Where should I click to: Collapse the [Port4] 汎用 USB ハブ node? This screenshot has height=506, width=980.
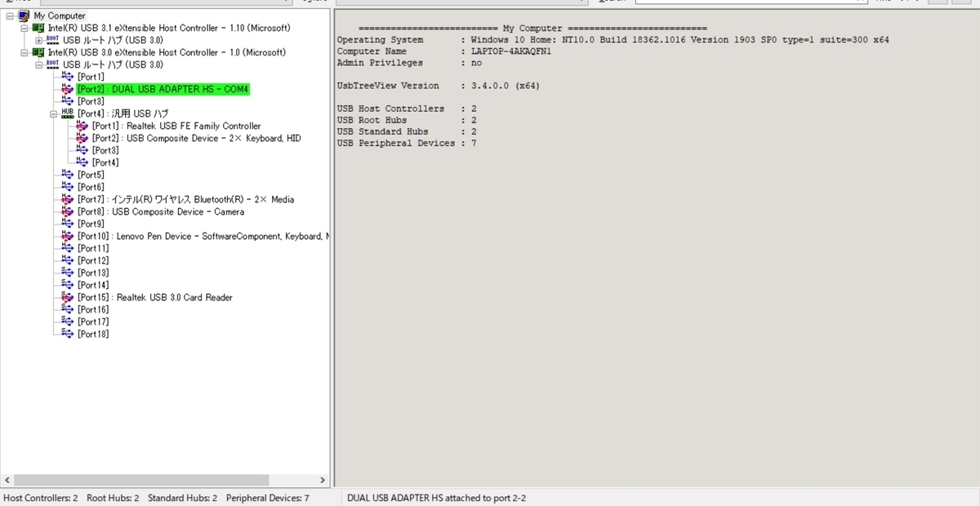pos(54,113)
